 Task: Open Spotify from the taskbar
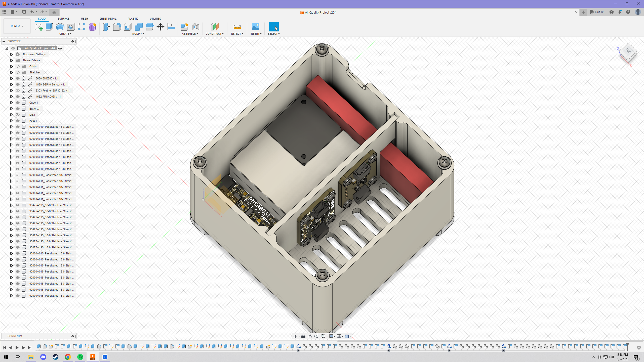pyautogui.click(x=80, y=357)
